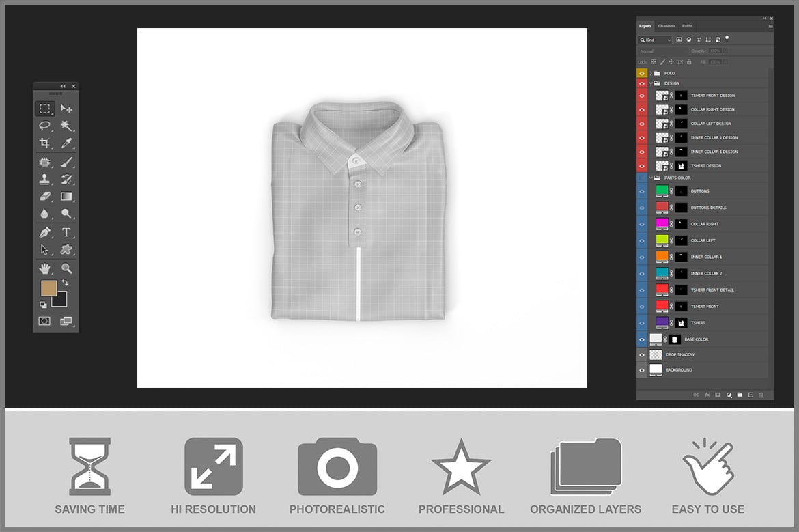Add new adjustment layer icon
799x532 pixels.
(x=729, y=395)
